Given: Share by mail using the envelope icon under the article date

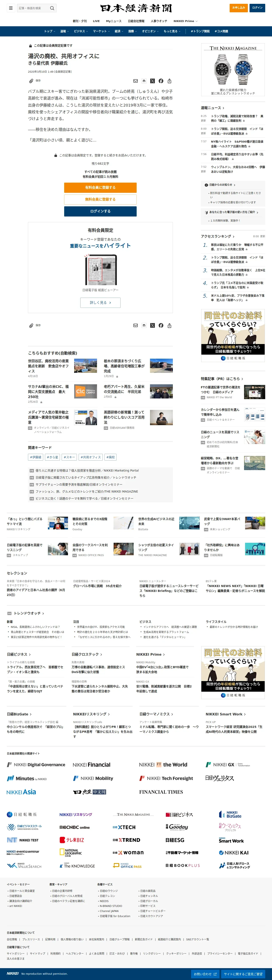Looking at the screenshot, I should coord(135,81).
